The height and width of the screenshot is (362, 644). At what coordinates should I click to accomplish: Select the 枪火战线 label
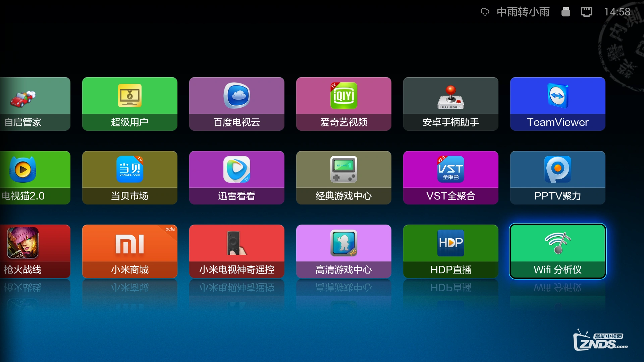click(x=23, y=269)
